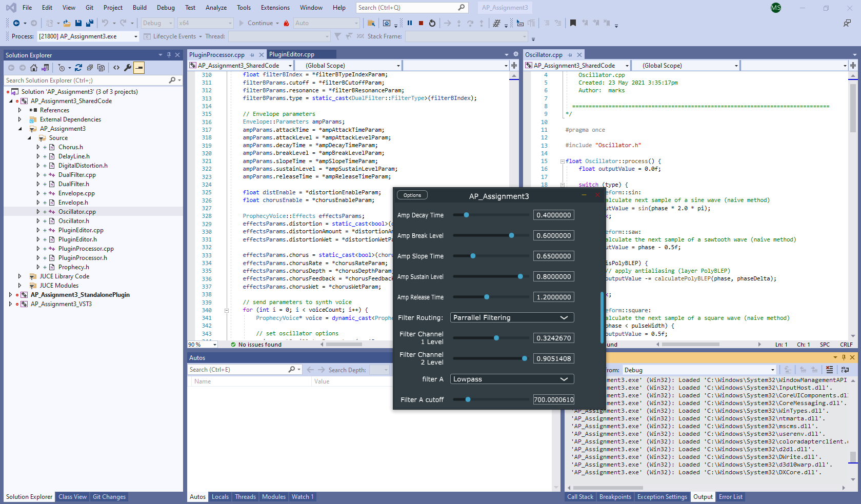Viewport: 861px width, 504px height.
Task: Open editor settings gear above PluginEditor tab
Action: (515, 54)
